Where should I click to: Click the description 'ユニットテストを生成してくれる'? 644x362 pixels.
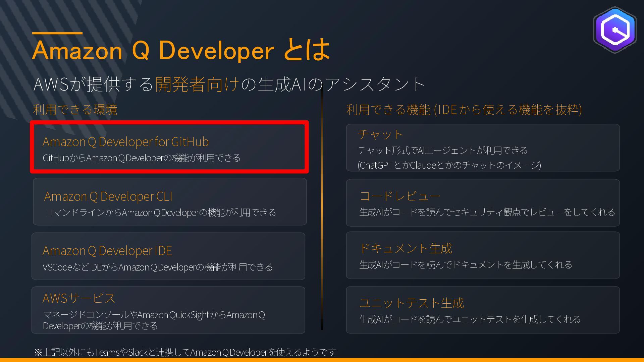tap(470, 319)
